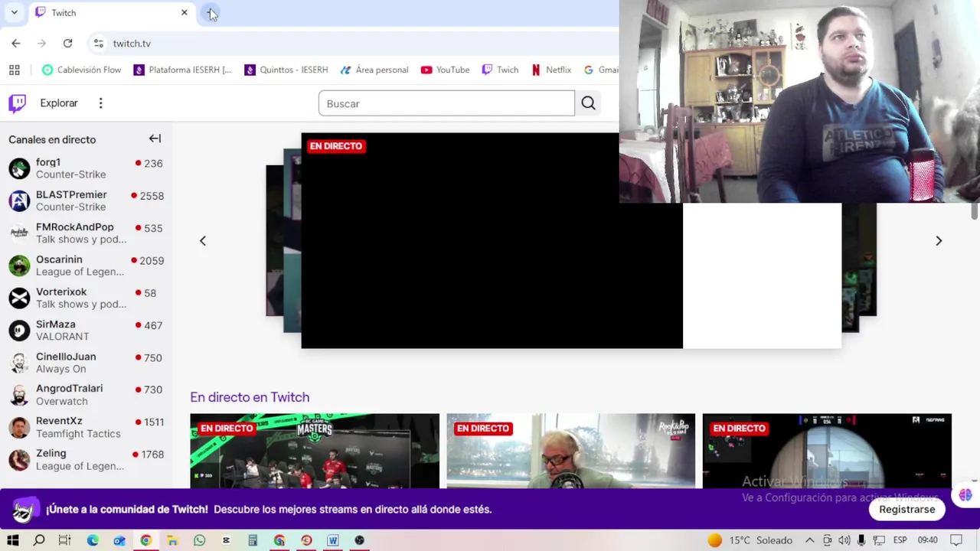
Task: Open OBS Studio from taskbar
Action: [x=360, y=540]
